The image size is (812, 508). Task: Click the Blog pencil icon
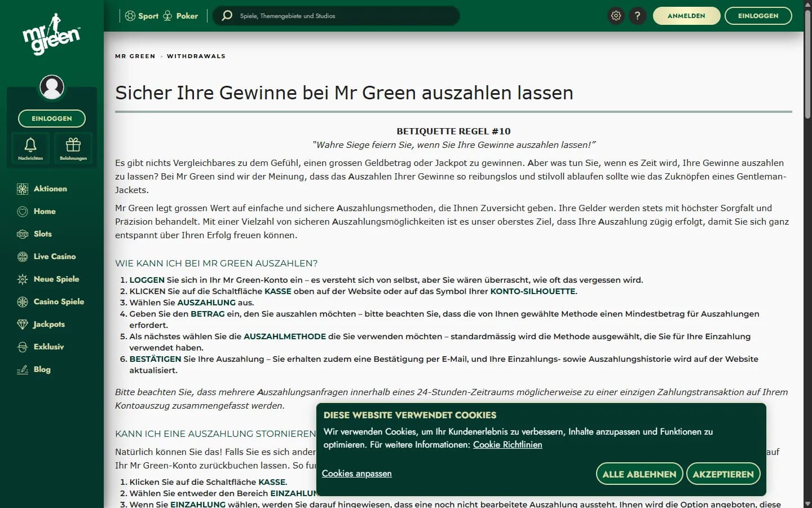tap(23, 370)
